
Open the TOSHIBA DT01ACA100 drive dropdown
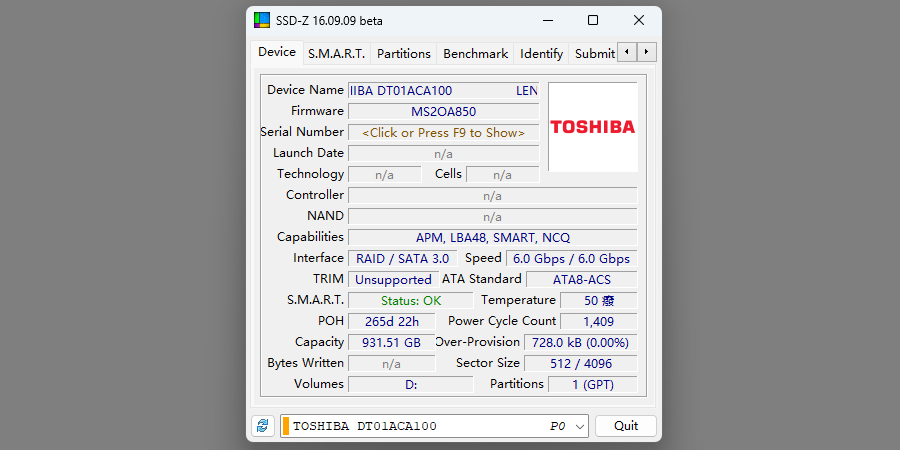tap(580, 426)
